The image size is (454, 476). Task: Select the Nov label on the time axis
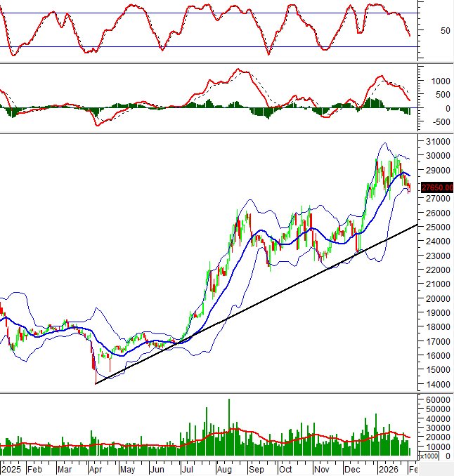(x=321, y=468)
